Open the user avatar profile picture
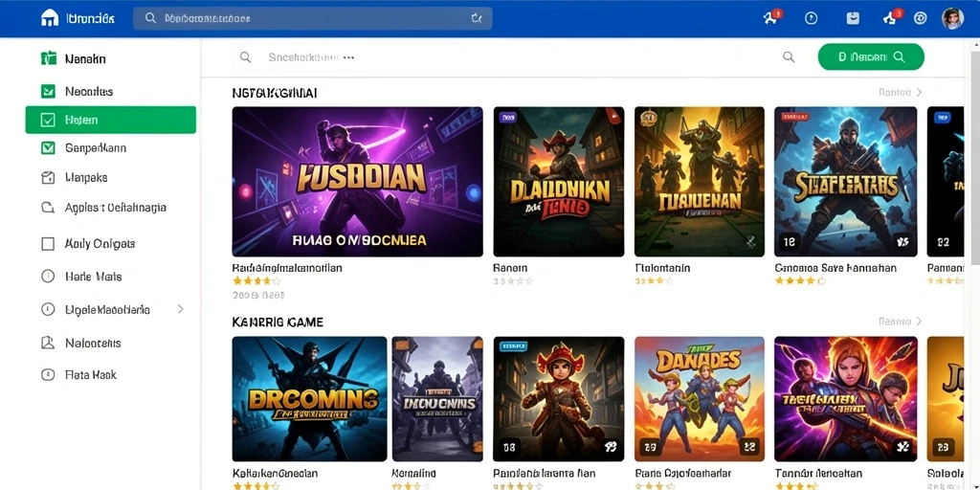 pyautogui.click(x=952, y=18)
